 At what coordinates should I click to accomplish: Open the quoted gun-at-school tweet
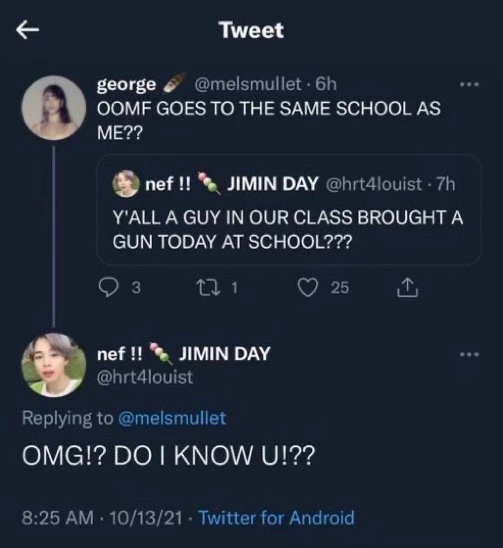pos(289,210)
